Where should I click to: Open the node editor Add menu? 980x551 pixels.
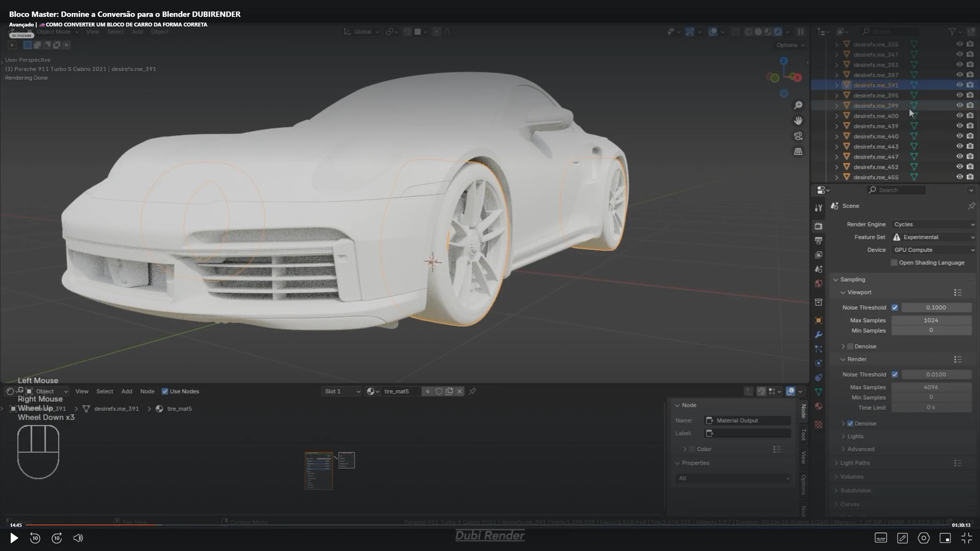(127, 391)
